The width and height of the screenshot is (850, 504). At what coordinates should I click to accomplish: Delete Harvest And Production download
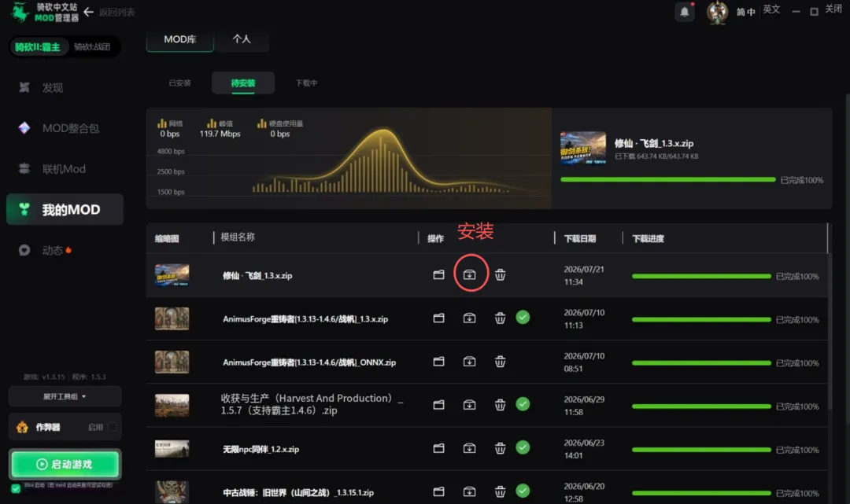click(500, 404)
